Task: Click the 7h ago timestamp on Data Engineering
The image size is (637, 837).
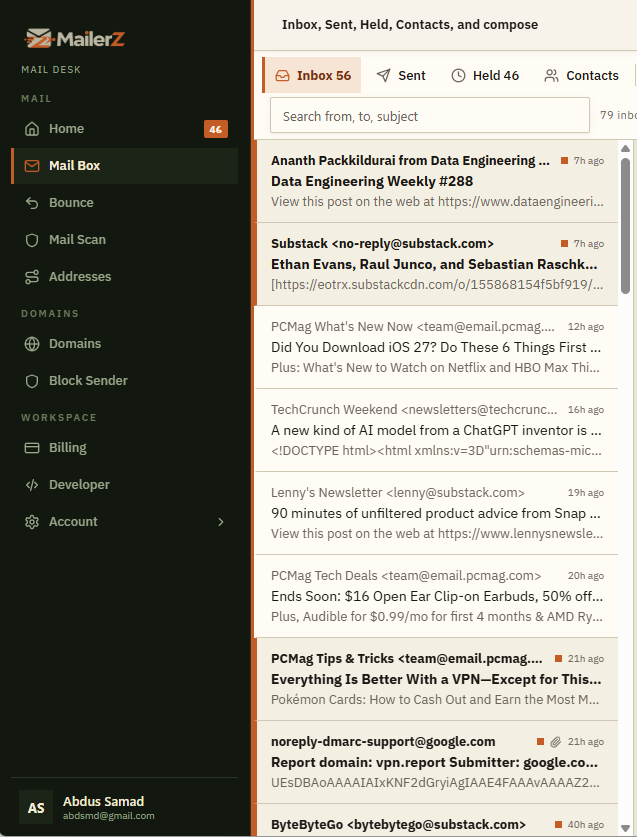Action: tap(588, 161)
